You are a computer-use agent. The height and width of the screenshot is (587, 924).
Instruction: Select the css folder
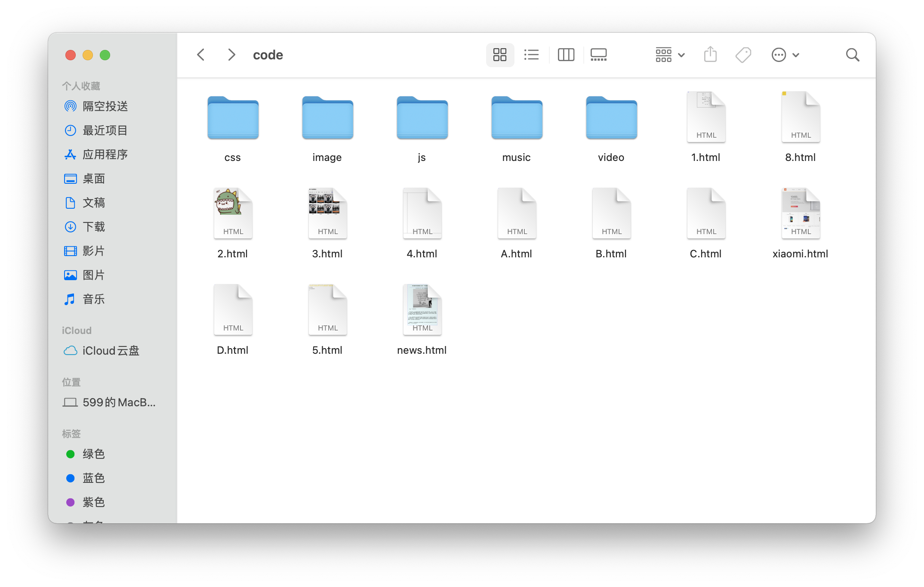tap(233, 117)
